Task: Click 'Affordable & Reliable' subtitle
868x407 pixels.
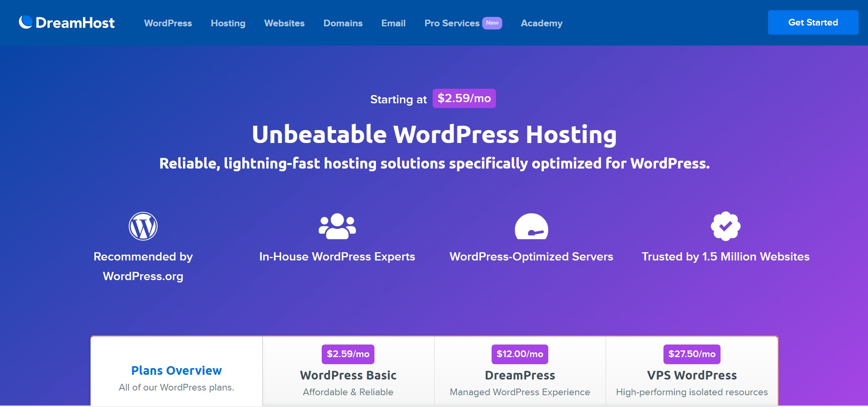Action: pos(348,392)
